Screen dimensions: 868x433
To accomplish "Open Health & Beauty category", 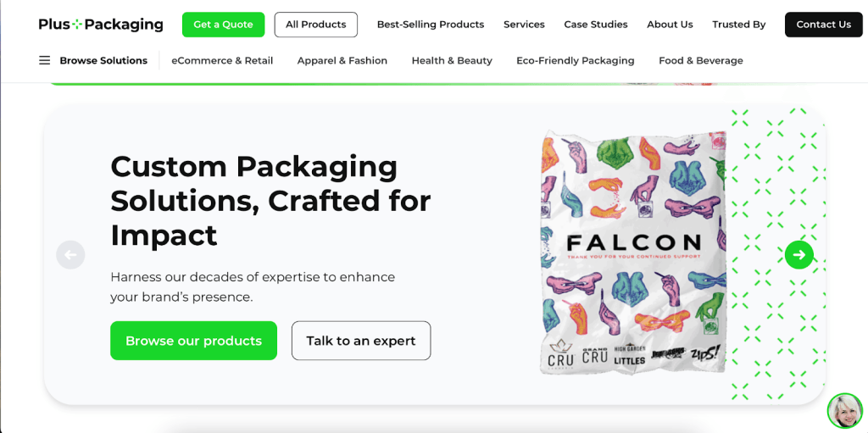I will coord(452,61).
